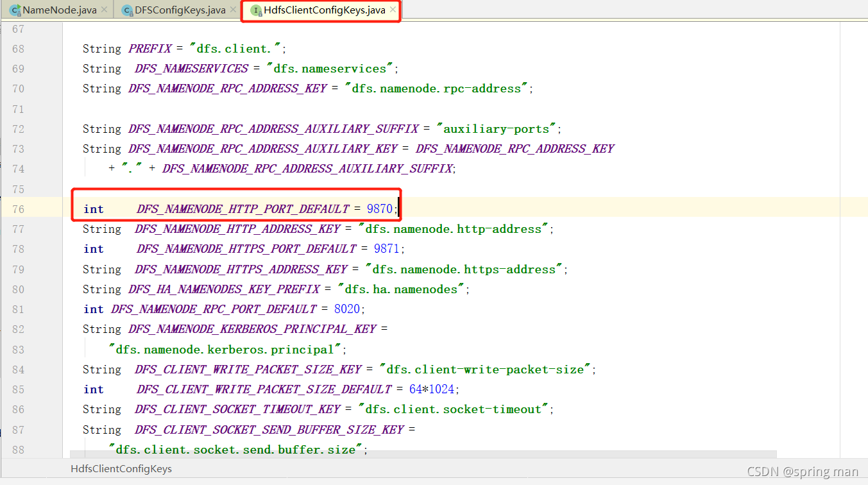Click the PREFIX constant name
The image size is (868, 485).
[x=150, y=49]
